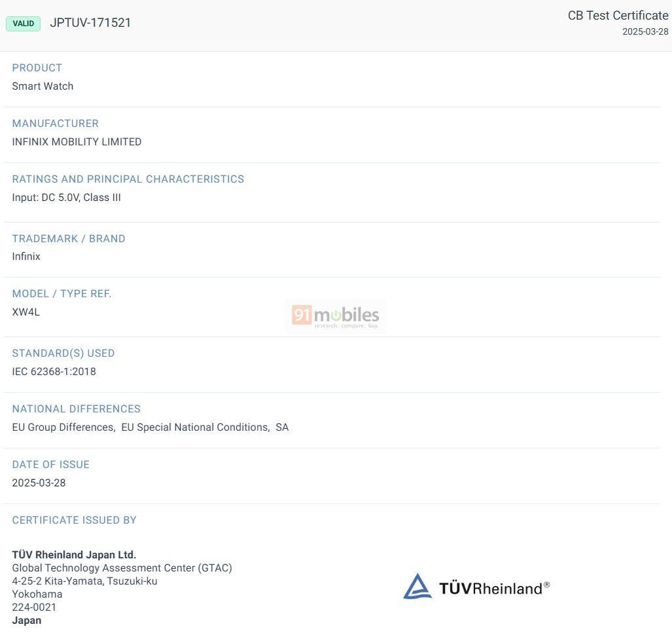Viewport: 672px width, 633px height.
Task: Click the TÜV Rheinland triangle logo icon
Action: click(417, 587)
